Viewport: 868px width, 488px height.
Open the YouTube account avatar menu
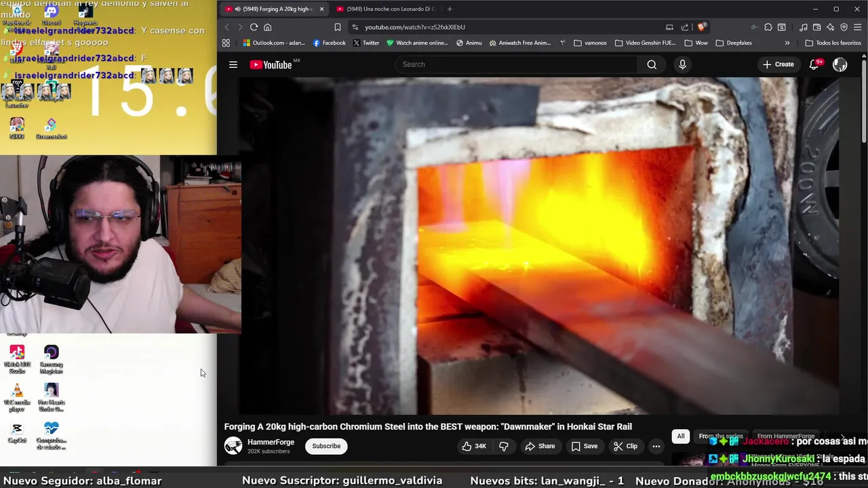click(x=840, y=64)
